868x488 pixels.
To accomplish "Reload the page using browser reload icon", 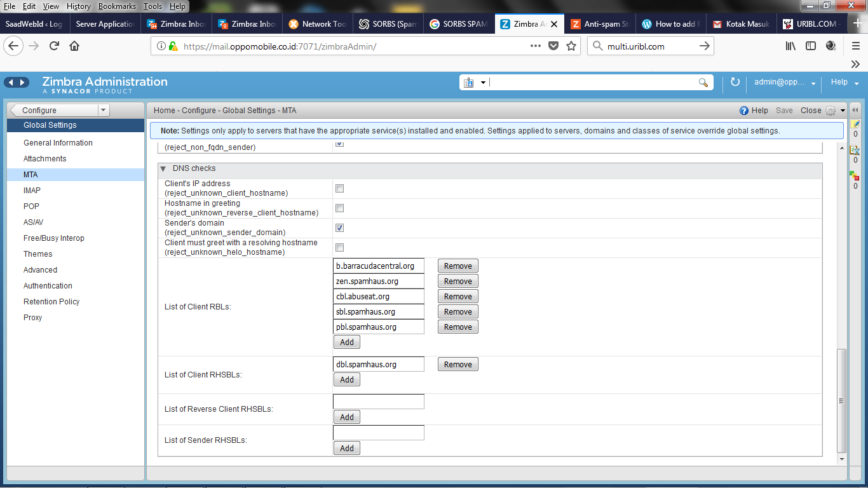I will [x=54, y=46].
